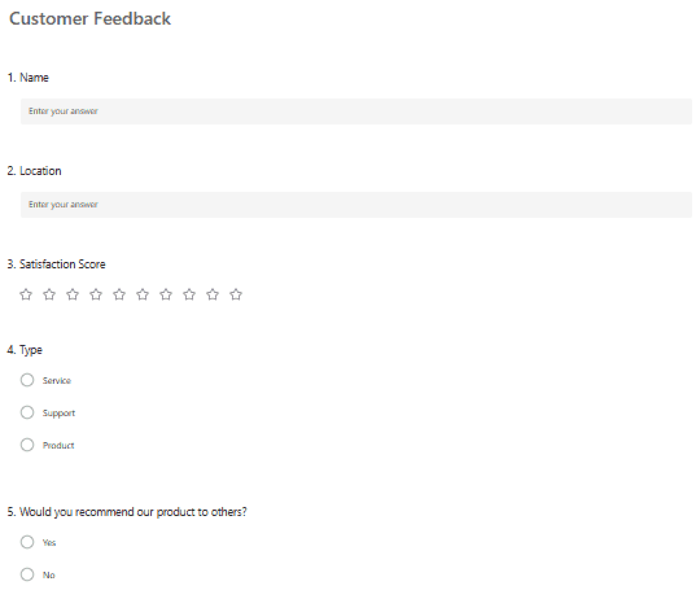Click the first satisfaction star
The image size is (700, 599).
(26, 294)
